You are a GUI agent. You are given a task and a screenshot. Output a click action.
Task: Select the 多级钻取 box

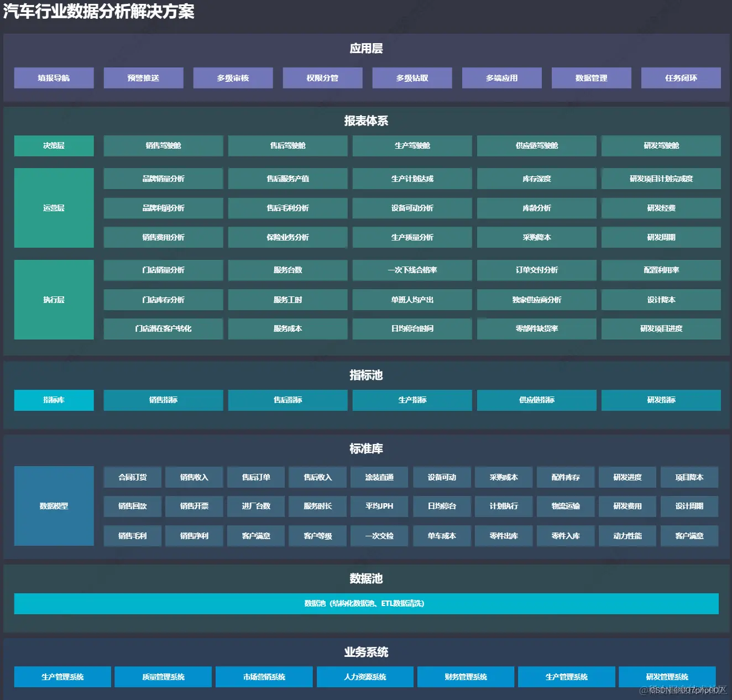tap(412, 78)
